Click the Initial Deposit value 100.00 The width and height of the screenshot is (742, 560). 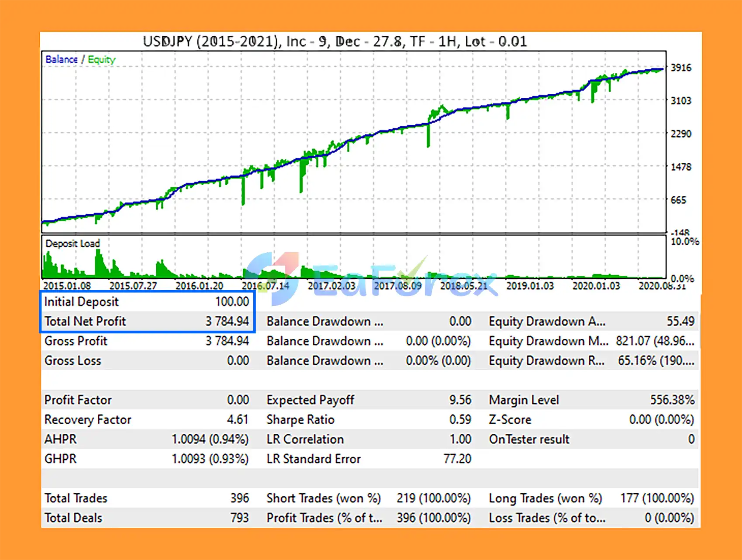[x=232, y=302]
